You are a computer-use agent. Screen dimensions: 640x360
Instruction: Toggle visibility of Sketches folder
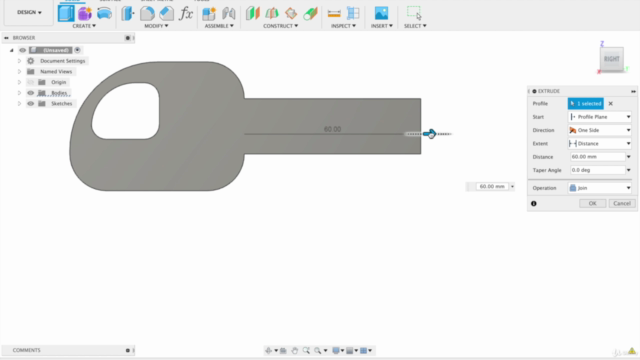pos(31,103)
